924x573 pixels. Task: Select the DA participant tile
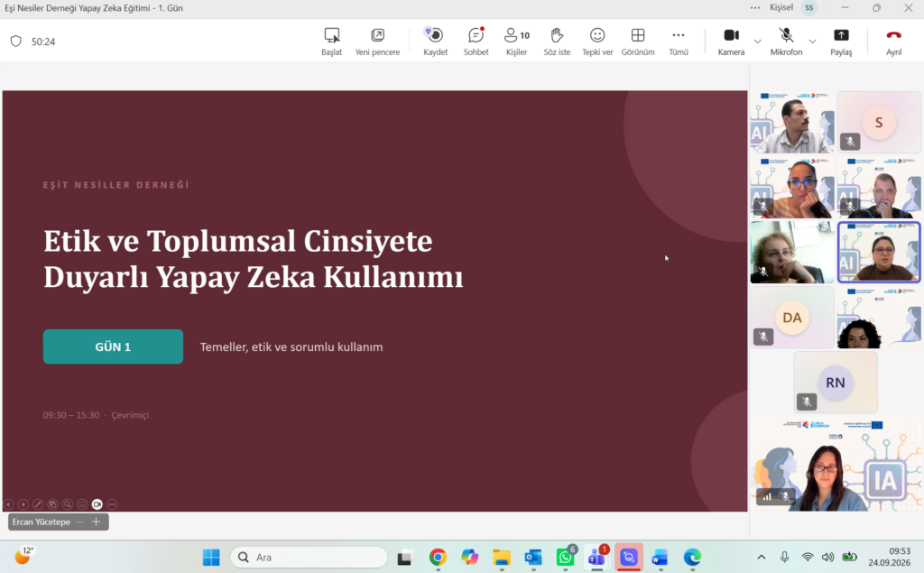click(x=792, y=317)
